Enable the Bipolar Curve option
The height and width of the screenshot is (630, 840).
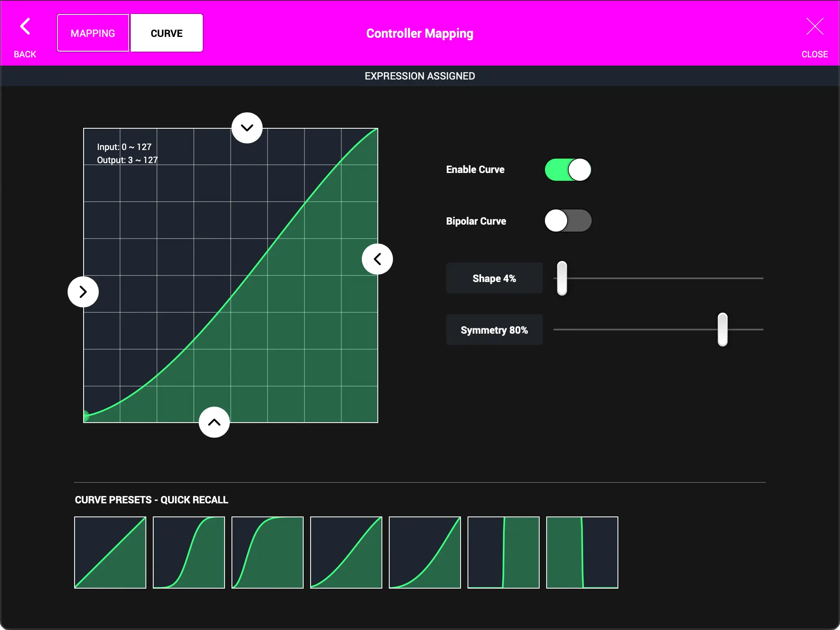coord(568,221)
